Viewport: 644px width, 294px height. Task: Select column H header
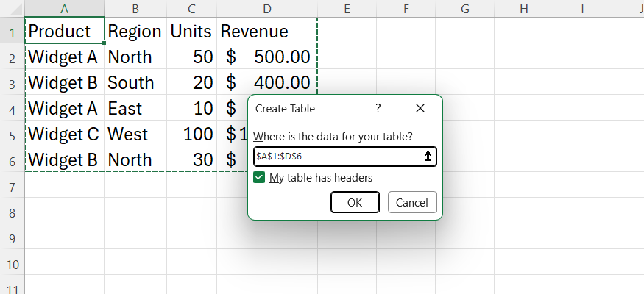click(x=523, y=9)
